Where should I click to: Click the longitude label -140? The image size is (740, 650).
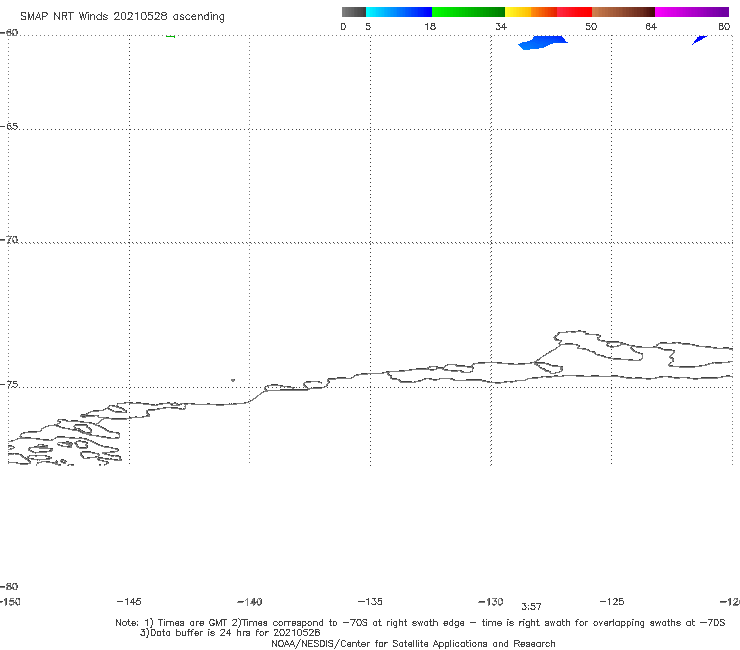pyautogui.click(x=250, y=602)
